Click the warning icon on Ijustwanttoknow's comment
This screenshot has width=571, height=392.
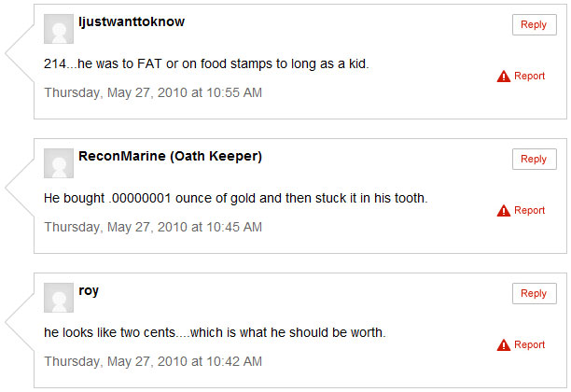tap(504, 77)
